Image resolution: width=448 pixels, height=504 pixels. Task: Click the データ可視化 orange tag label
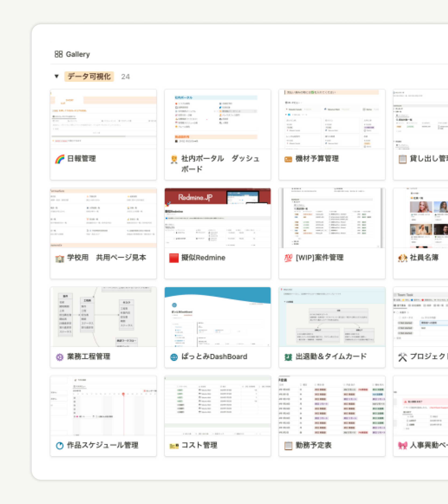pos(89,77)
